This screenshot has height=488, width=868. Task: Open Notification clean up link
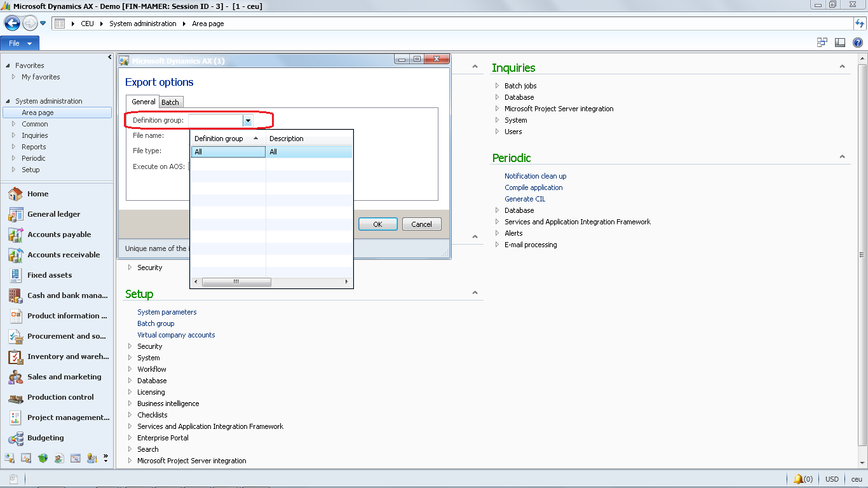[536, 176]
